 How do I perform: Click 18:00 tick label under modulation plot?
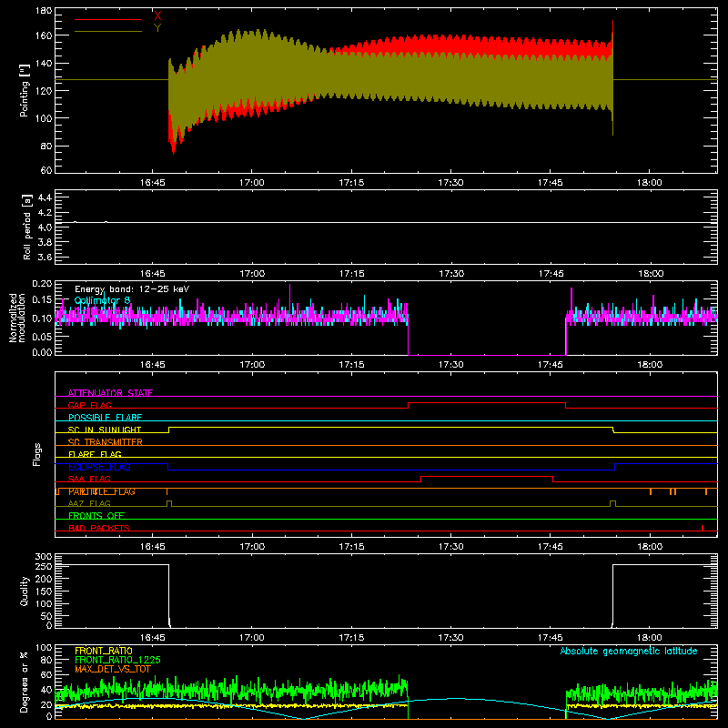pyautogui.click(x=650, y=365)
